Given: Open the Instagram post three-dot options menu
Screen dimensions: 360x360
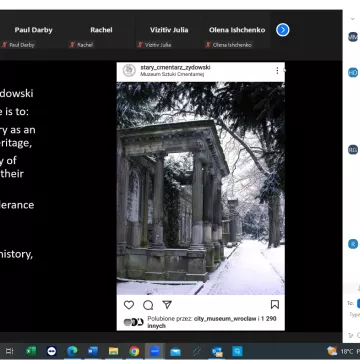Looking at the screenshot, I should tap(277, 71).
